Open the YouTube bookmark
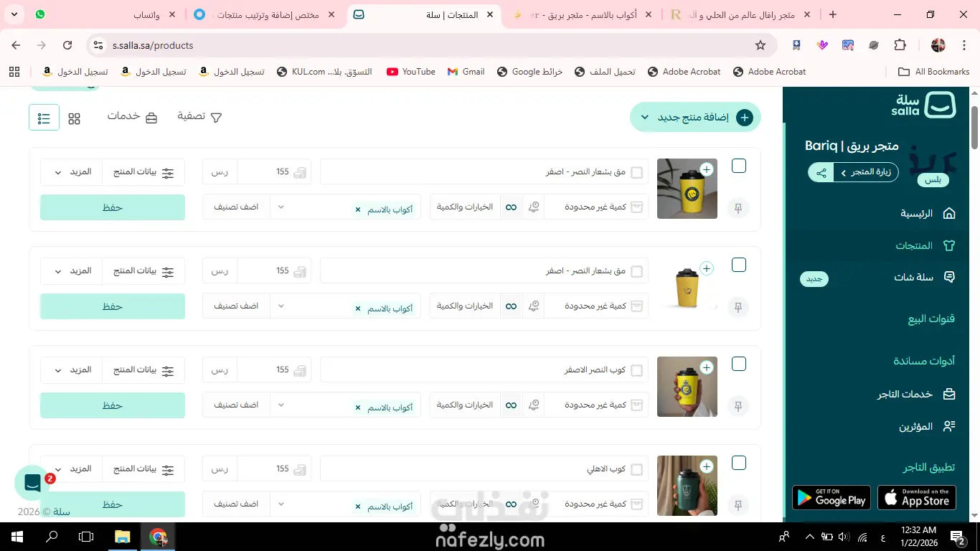This screenshot has width=980, height=551. pyautogui.click(x=411, y=72)
